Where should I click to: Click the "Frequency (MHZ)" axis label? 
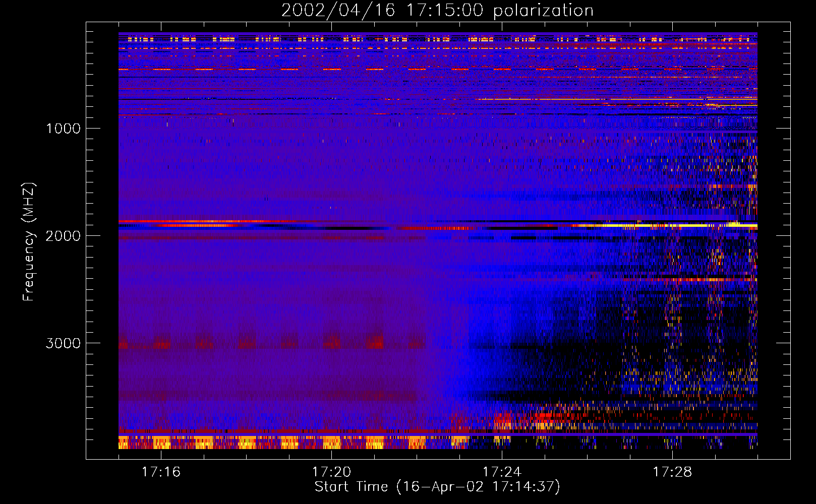29,242
